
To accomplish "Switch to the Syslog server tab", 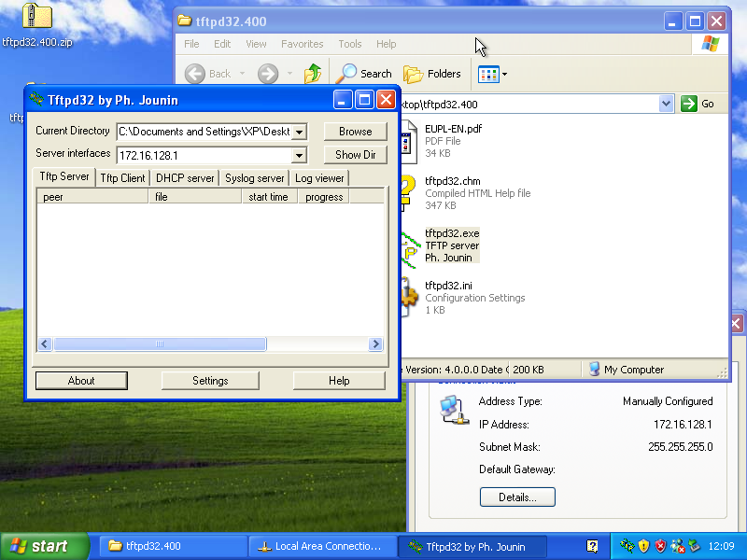I will point(254,178).
